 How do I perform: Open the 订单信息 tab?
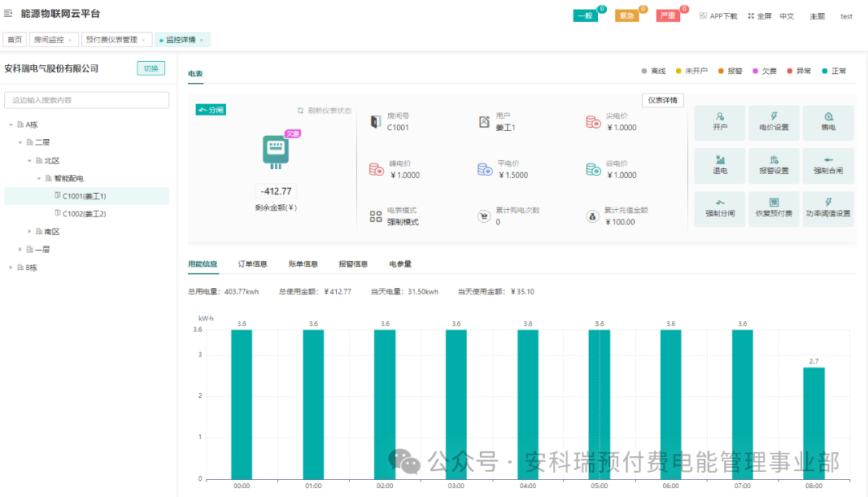click(252, 264)
